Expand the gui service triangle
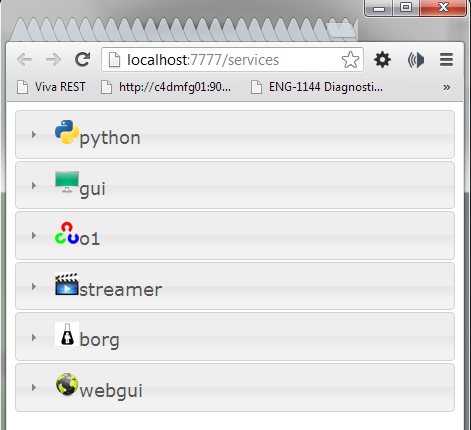 pyautogui.click(x=34, y=185)
